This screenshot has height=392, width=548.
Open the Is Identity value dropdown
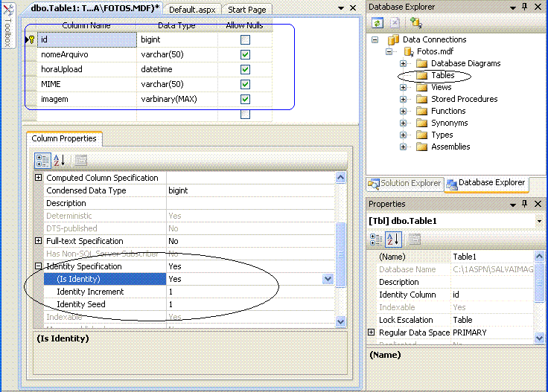(x=328, y=279)
